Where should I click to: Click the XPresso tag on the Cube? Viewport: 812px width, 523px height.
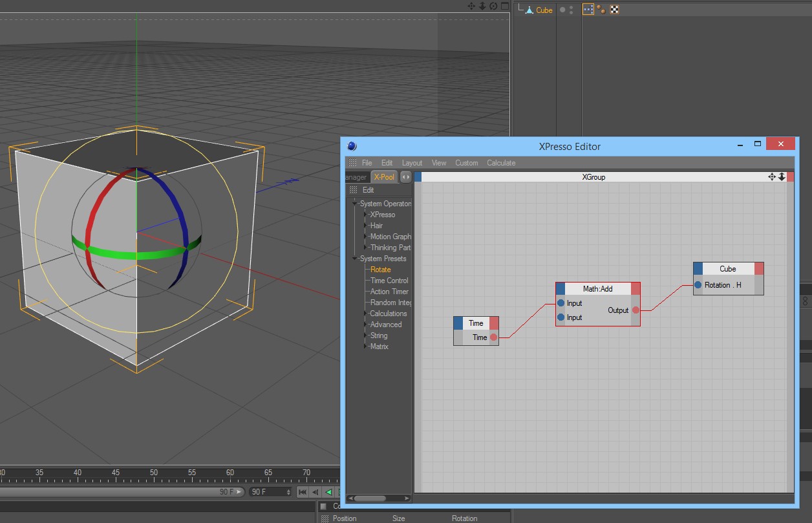[588, 10]
